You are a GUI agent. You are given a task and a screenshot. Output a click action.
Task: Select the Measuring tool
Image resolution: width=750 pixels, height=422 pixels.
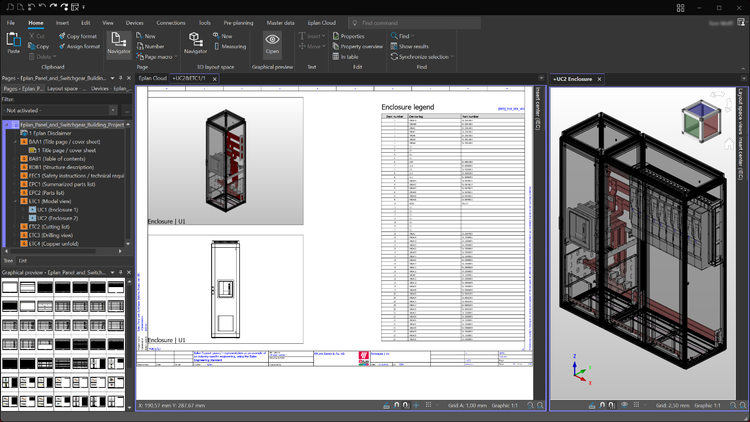pos(230,46)
